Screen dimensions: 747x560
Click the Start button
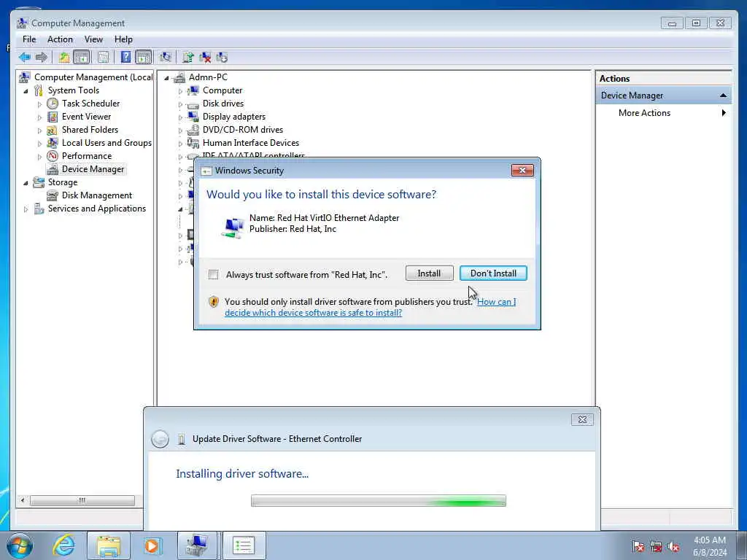20,545
